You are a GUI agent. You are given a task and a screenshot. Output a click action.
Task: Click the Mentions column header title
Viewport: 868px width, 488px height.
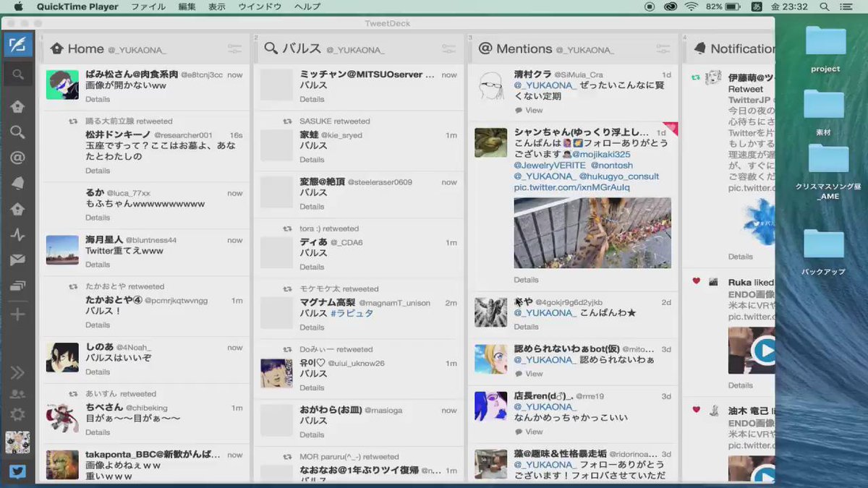(x=524, y=49)
